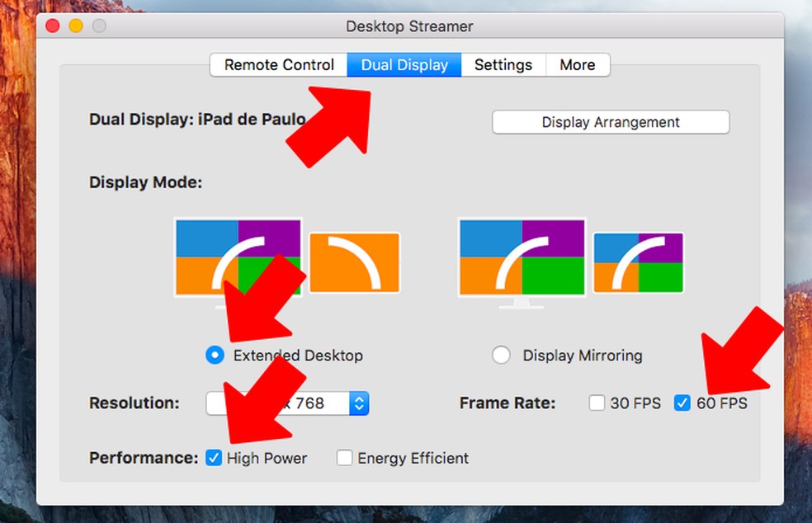Enable the 30 FPS checkbox

click(x=597, y=403)
